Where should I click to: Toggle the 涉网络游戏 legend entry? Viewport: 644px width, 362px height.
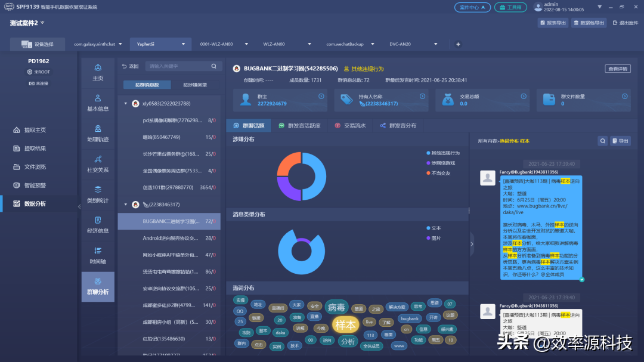pos(440,163)
